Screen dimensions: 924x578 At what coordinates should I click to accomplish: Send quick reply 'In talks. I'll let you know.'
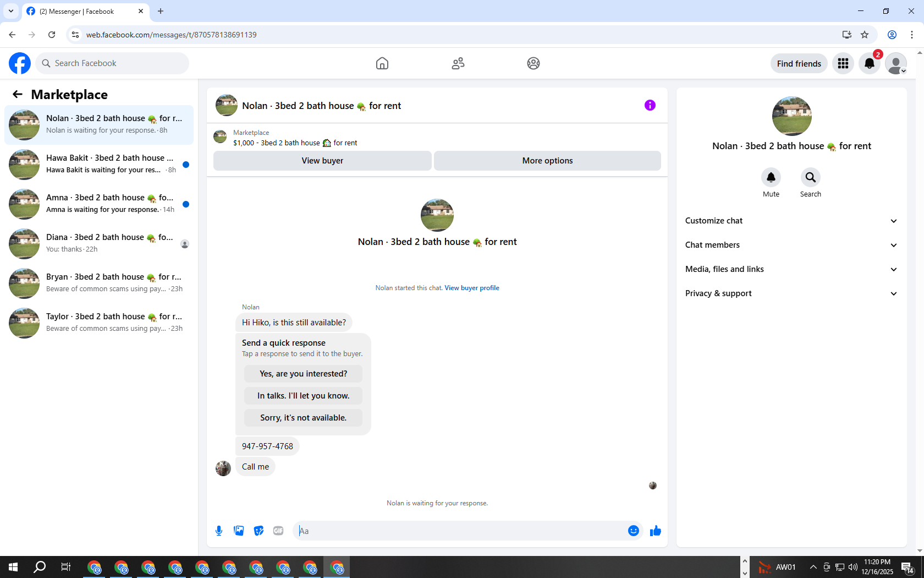pos(304,396)
